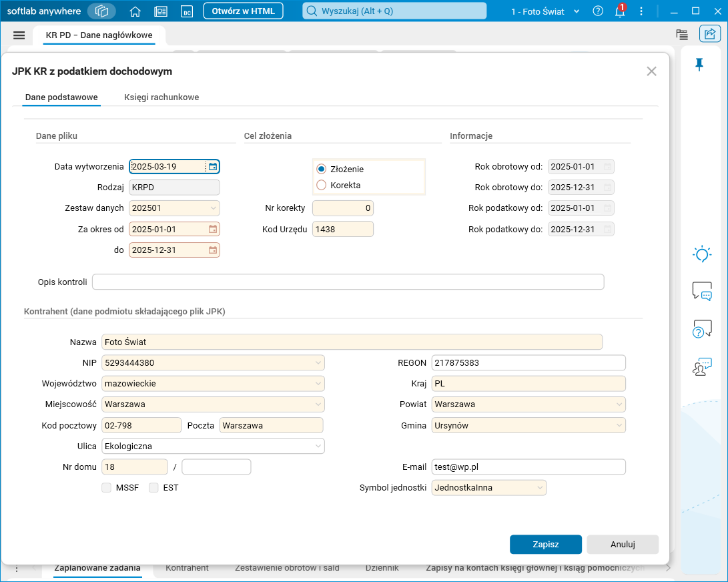The height and width of the screenshot is (582, 728).
Task: Open the Kontrahent bottom tab
Action: pyautogui.click(x=187, y=568)
